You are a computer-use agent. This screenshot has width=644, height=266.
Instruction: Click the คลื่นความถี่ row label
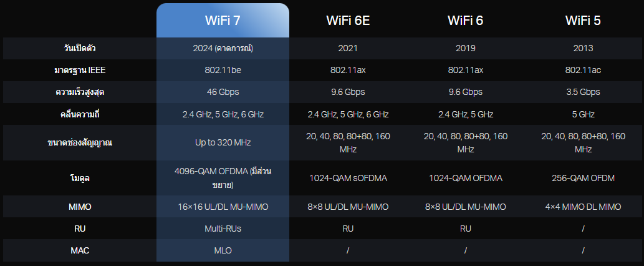coord(80,114)
